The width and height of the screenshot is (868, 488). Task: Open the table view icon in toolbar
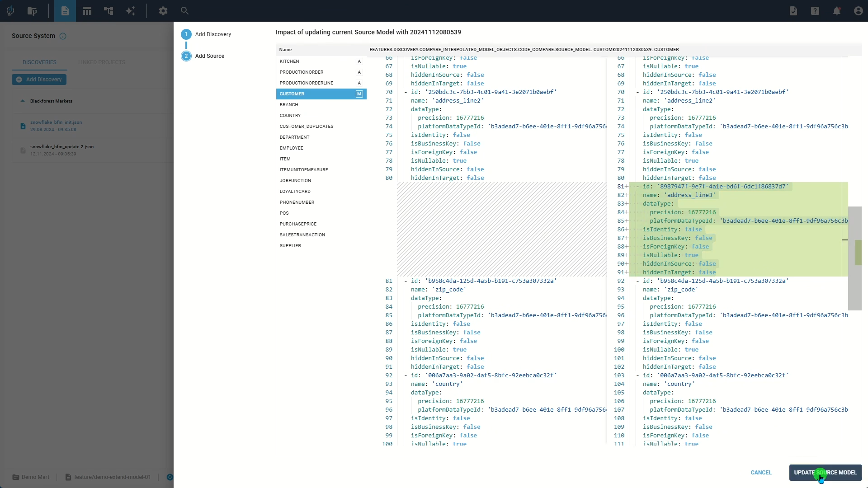87,11
